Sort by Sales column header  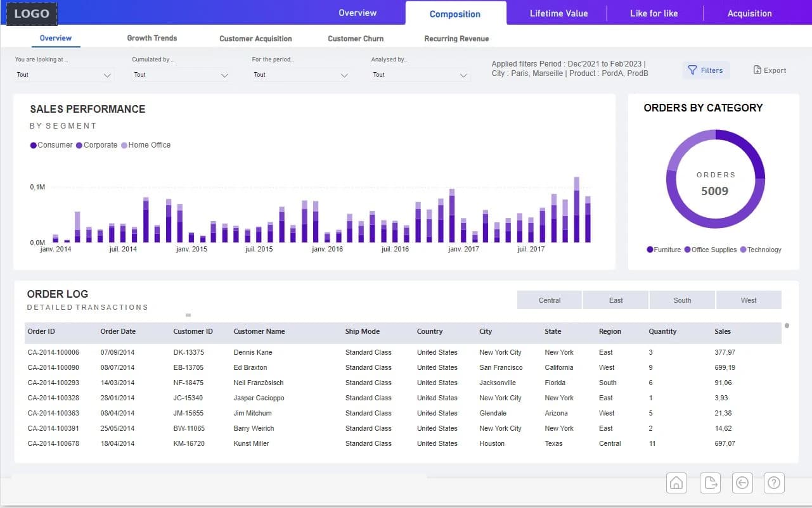tap(723, 331)
